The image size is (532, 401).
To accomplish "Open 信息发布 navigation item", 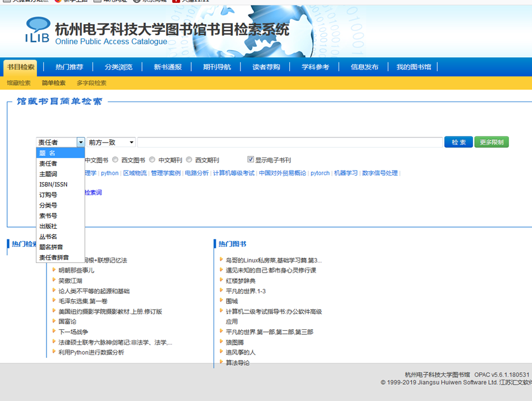I will (x=364, y=67).
